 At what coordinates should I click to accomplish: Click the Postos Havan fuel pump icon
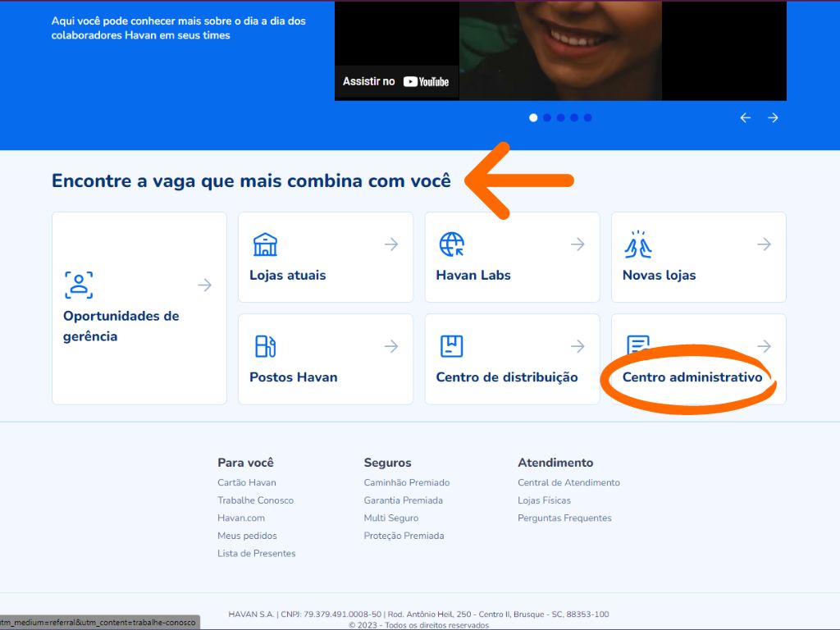click(x=265, y=346)
